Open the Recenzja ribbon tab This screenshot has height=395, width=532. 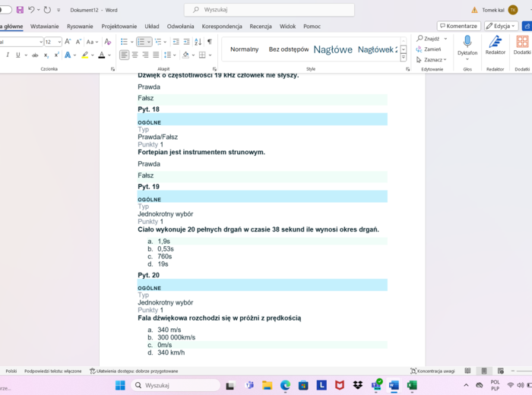tap(261, 26)
